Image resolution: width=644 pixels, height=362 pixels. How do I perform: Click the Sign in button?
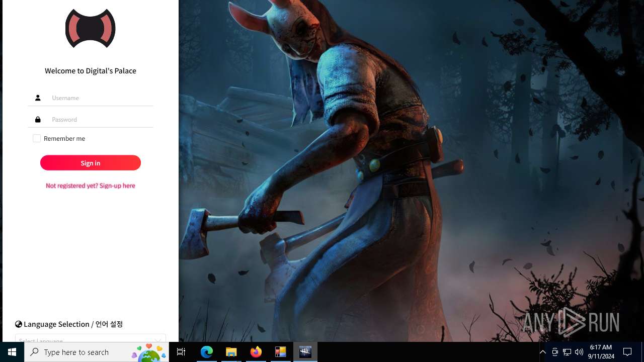pyautogui.click(x=91, y=163)
